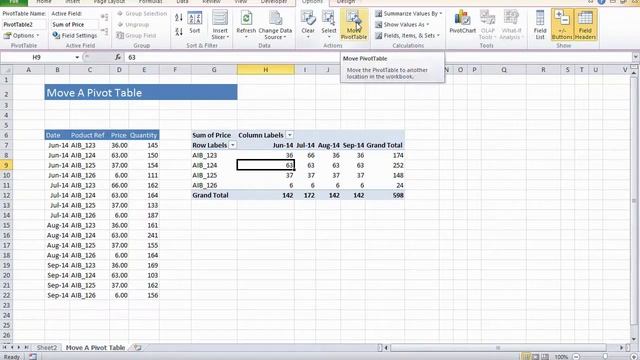Image resolution: width=640 pixels, height=360 pixels.
Task: Click the insert function fx icon
Action: click(x=118, y=58)
